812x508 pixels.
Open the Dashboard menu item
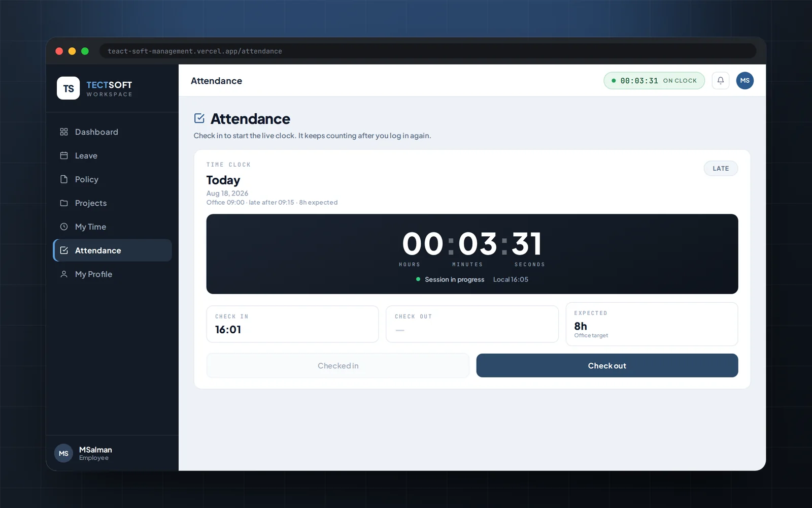pos(112,132)
